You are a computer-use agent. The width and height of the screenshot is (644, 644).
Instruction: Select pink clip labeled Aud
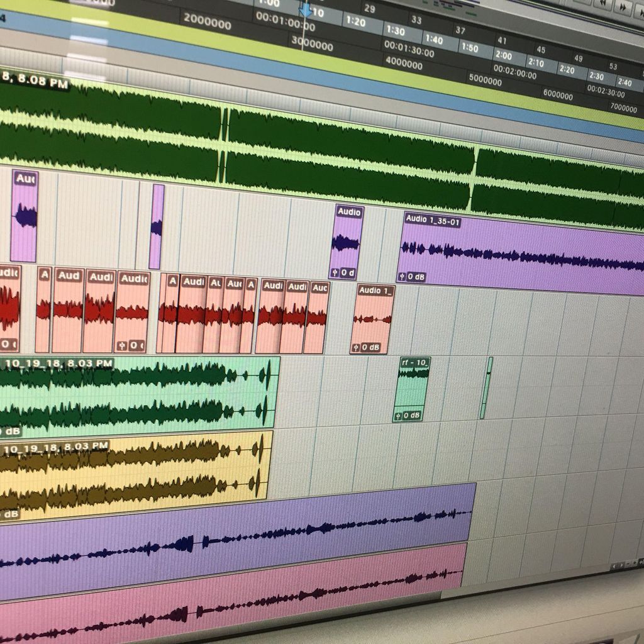(68, 310)
